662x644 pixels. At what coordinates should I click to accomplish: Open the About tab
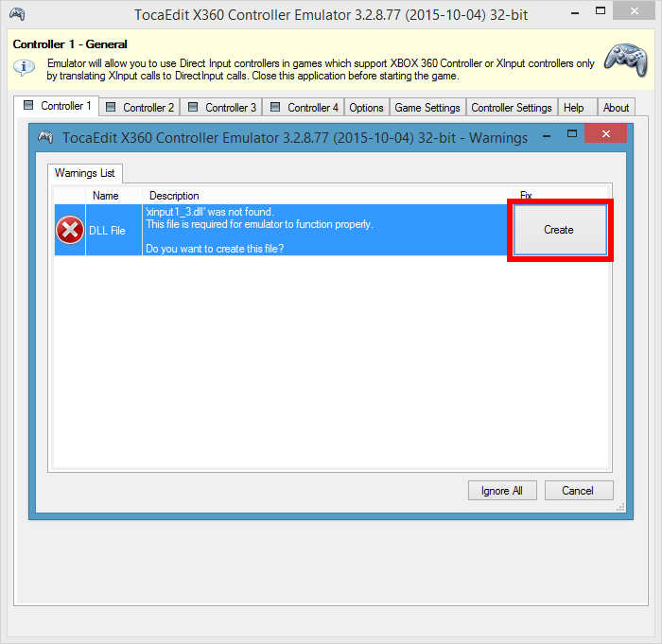616,107
